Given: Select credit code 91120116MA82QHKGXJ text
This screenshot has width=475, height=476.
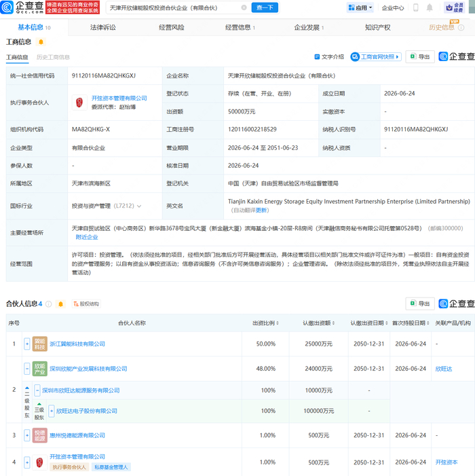Looking at the screenshot, I should click(x=104, y=75).
